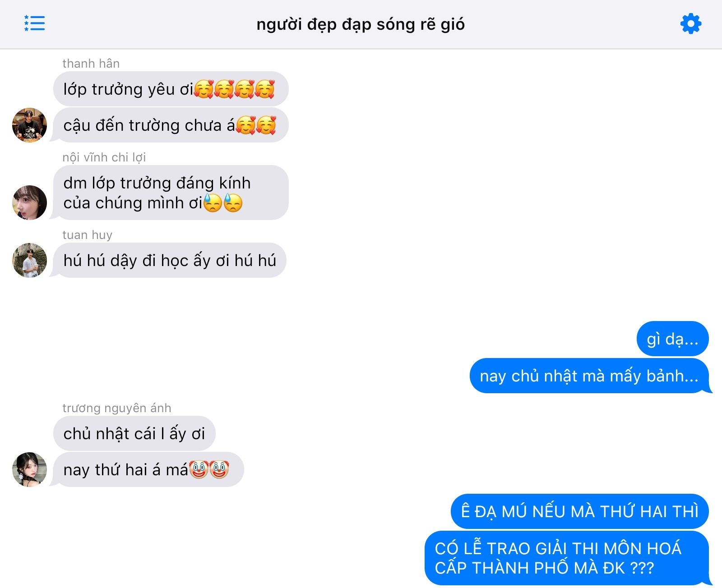Image resolution: width=722 pixels, height=588 pixels.
Task: Tap the sender name 'tuan huy'
Action: tap(87, 235)
